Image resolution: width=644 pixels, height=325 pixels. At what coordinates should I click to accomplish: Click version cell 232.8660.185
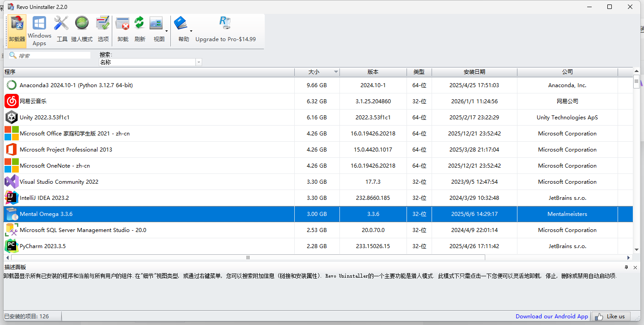[x=373, y=198]
